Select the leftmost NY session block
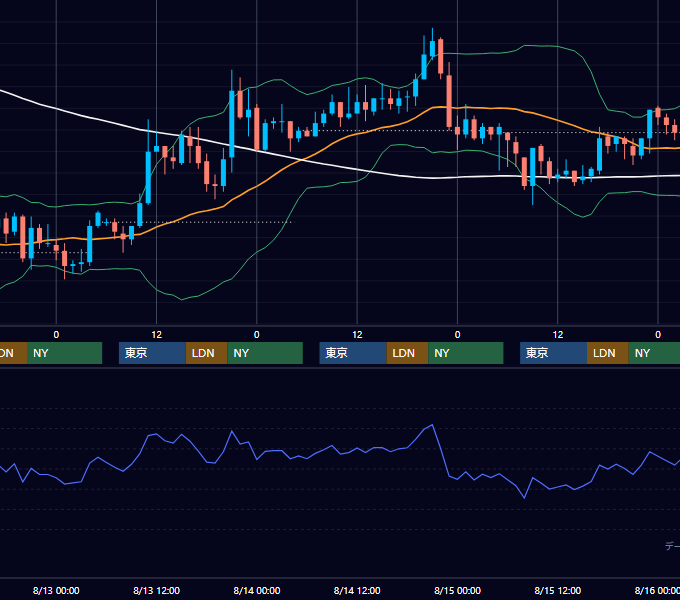The height and width of the screenshot is (600, 680). [64, 353]
